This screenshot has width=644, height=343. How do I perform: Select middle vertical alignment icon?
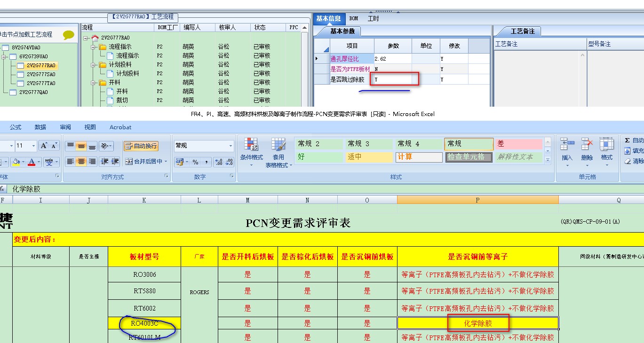click(81, 146)
